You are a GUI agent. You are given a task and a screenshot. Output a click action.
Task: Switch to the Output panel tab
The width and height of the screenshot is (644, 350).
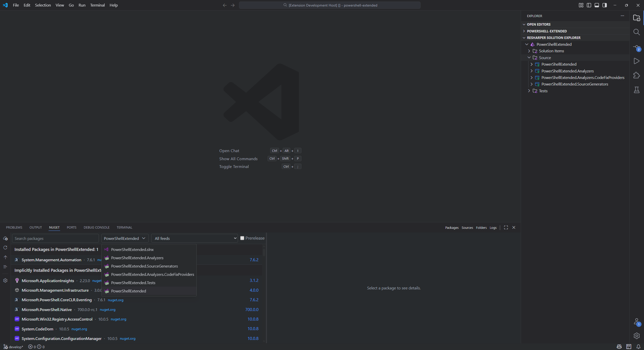click(36, 228)
